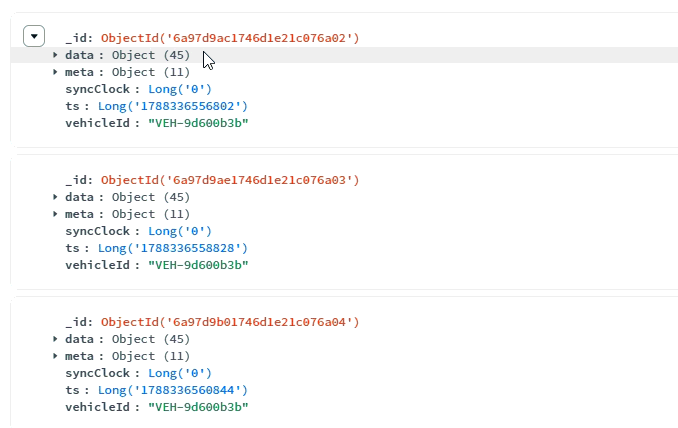Click vehicleId value in first document

point(198,123)
